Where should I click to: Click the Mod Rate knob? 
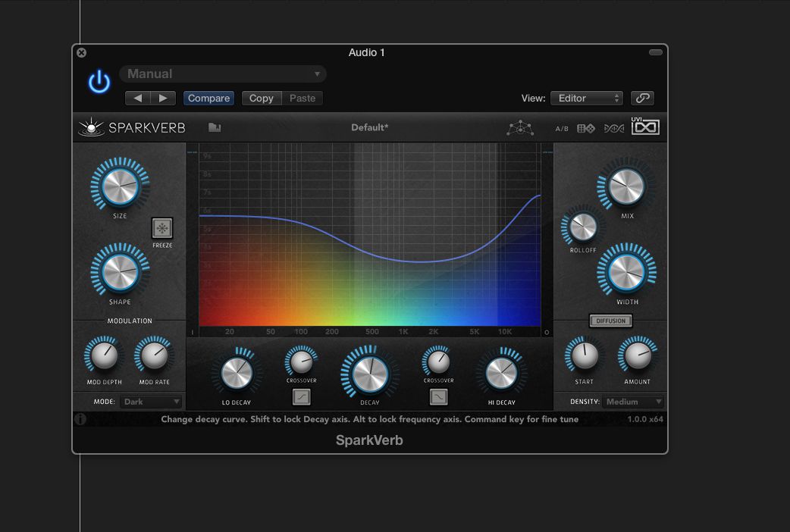(154, 355)
